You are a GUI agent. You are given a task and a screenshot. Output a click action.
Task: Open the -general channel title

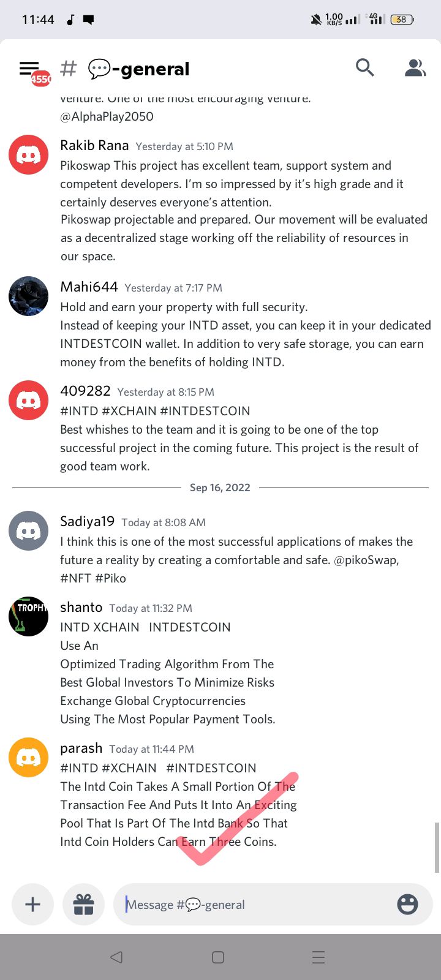point(138,69)
